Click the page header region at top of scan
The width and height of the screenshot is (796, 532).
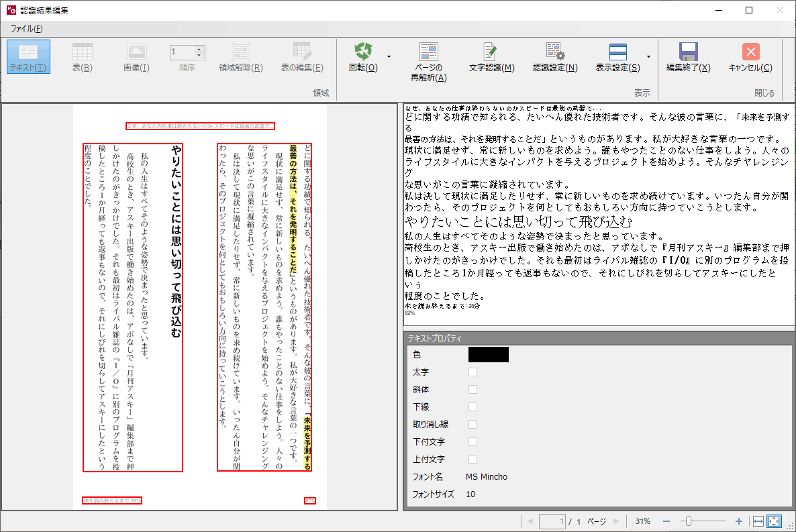coord(200,126)
